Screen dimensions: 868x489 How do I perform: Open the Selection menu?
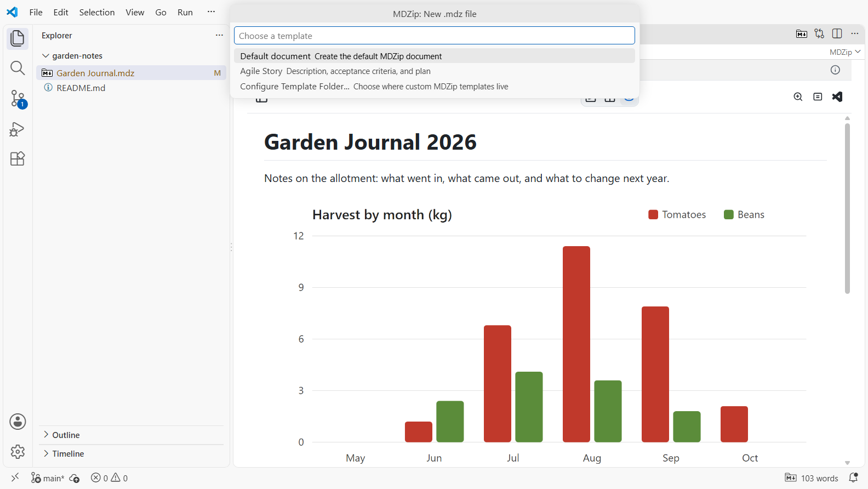[97, 12]
